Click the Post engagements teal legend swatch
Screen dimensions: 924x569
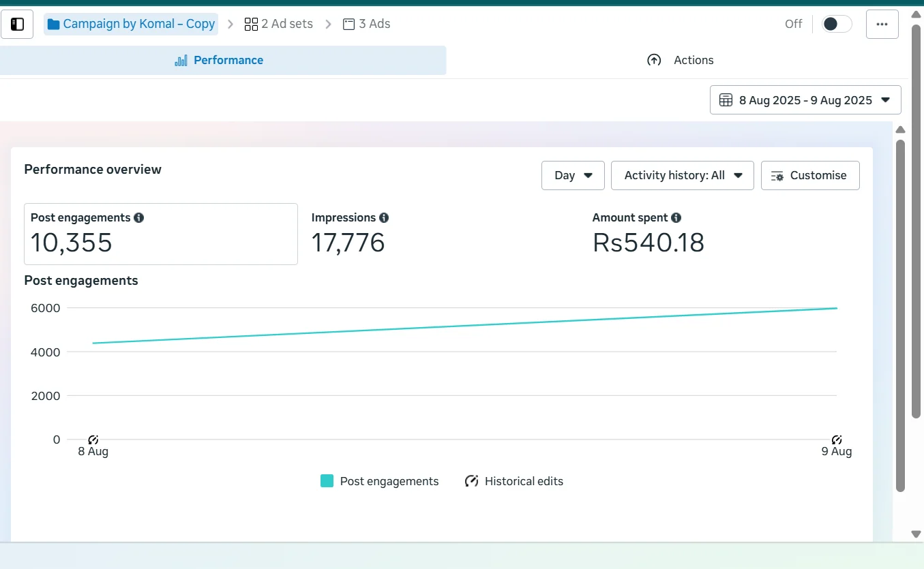pyautogui.click(x=327, y=481)
